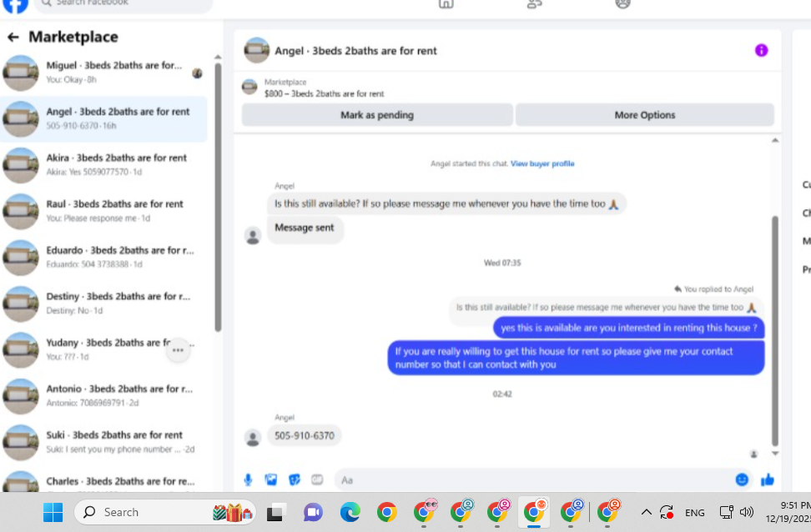The width and height of the screenshot is (811, 532).
Task: Click the chat messages scrollbar
Action: (x=775, y=331)
